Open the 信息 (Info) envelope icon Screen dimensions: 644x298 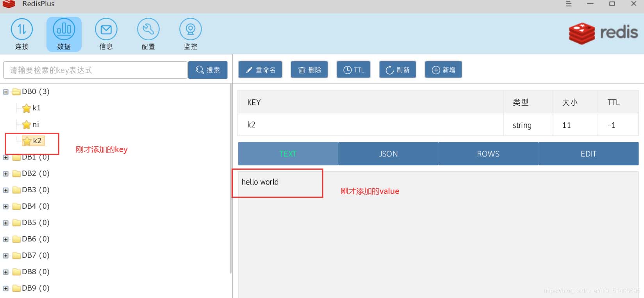106,30
